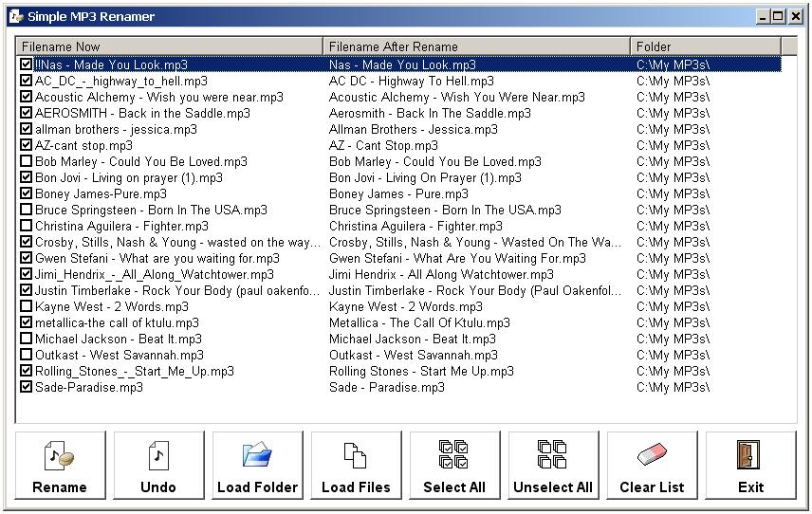812x514 pixels.
Task: Select 'Aerosmith - Back In The Saddle.mp3' cell
Action: click(x=430, y=113)
